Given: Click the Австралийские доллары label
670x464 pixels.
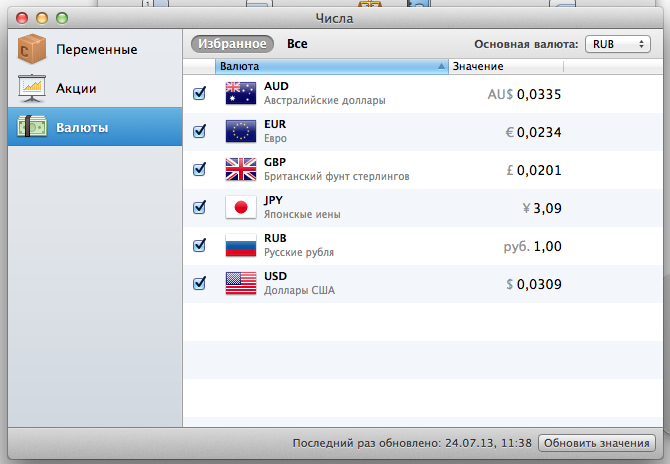Looking at the screenshot, I should pyautogui.click(x=325, y=100).
